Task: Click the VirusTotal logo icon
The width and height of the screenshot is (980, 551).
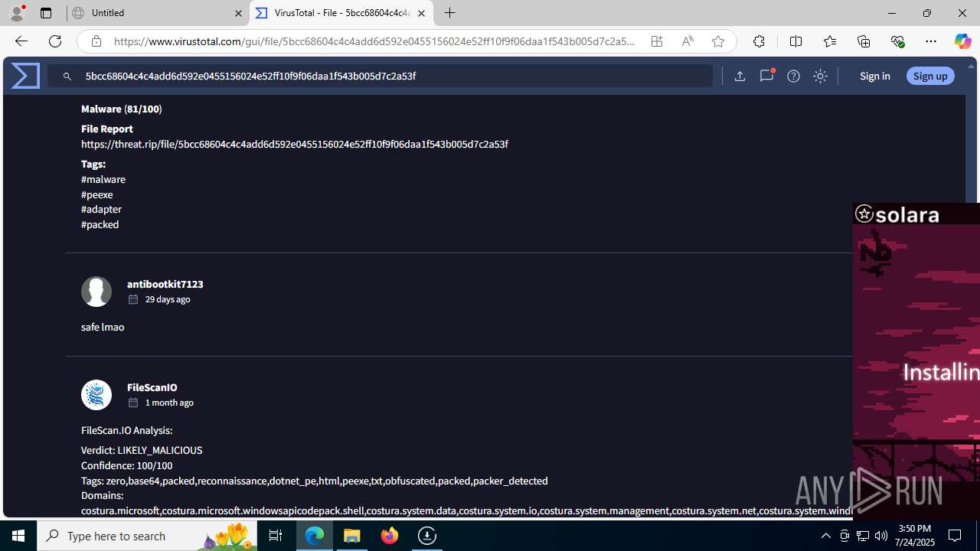Action: pos(25,76)
